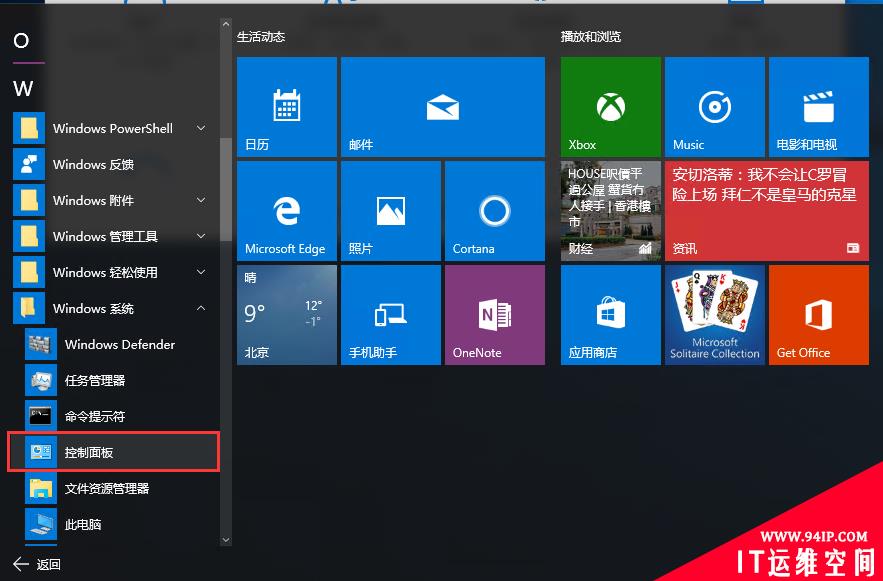Select the letter W section header
The image size is (883, 581).
(23, 88)
